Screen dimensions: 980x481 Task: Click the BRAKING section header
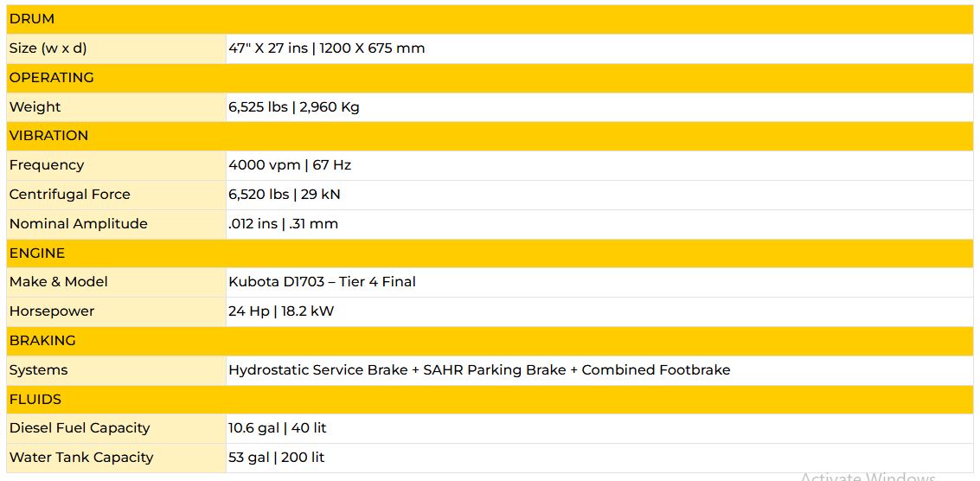[42, 341]
